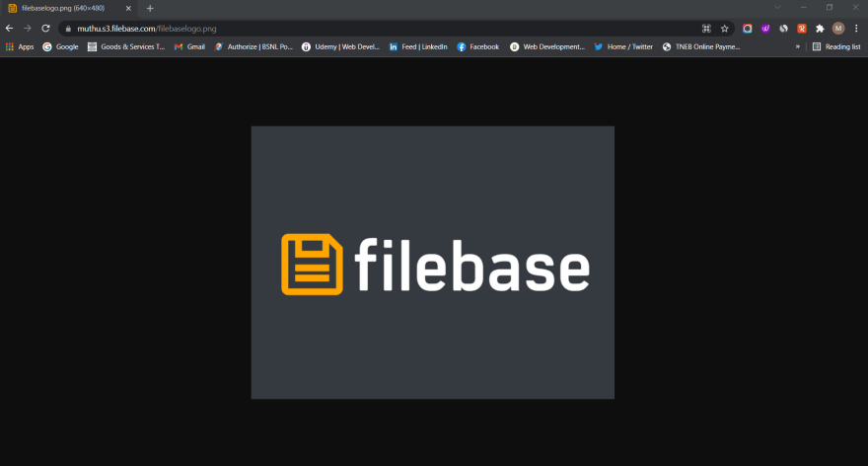Open the orange extension icon
Image resolution: width=868 pixels, height=466 pixels.
point(802,29)
